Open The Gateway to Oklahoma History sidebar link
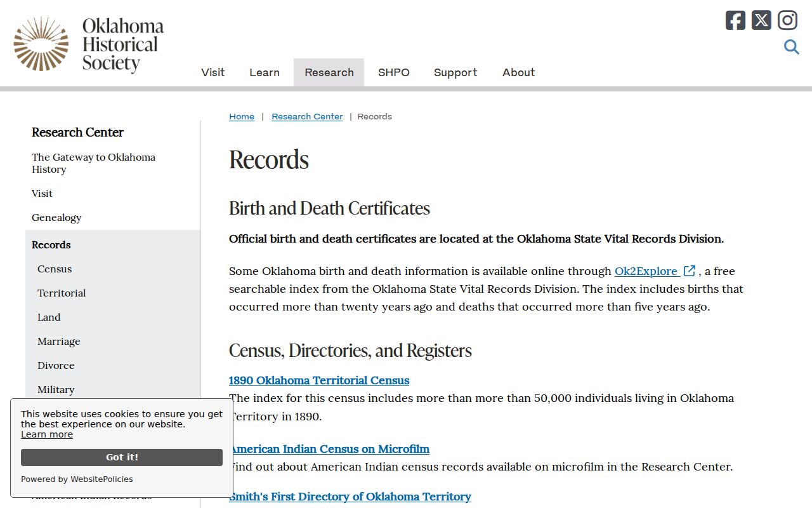This screenshot has width=812, height=508. pyautogui.click(x=94, y=163)
